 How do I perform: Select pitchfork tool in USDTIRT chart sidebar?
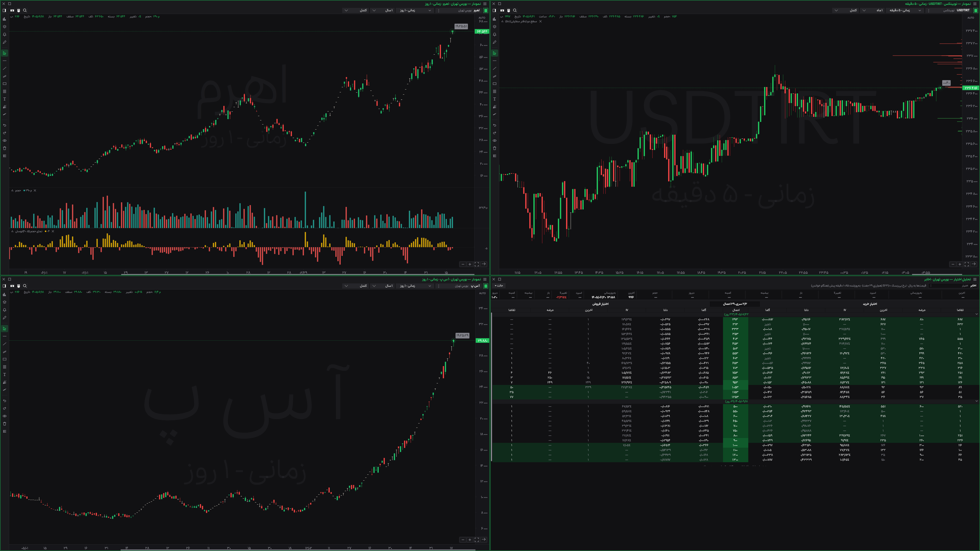click(x=495, y=106)
